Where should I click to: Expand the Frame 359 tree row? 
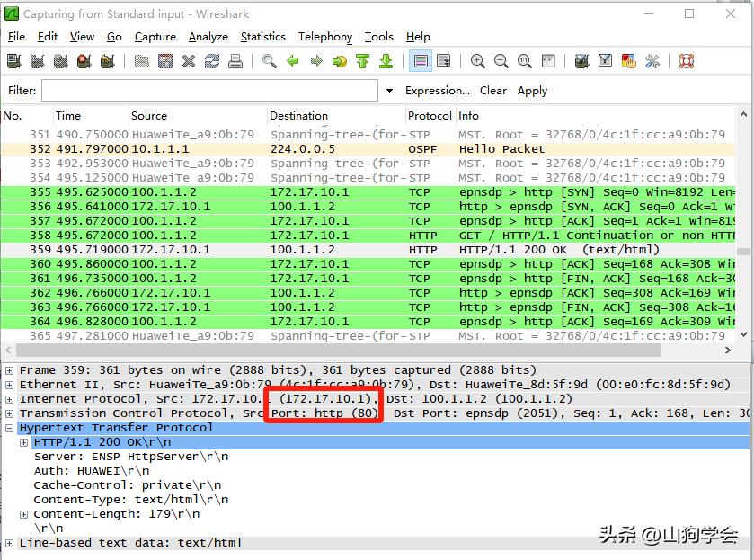click(10, 370)
